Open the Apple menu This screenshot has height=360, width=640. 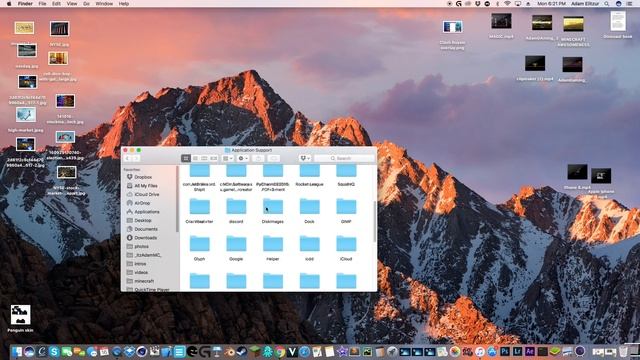pyautogui.click(x=9, y=4)
